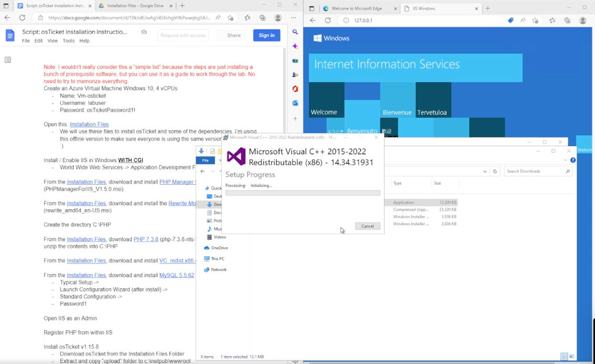Add a new app to the Edge sidebar

295,118
